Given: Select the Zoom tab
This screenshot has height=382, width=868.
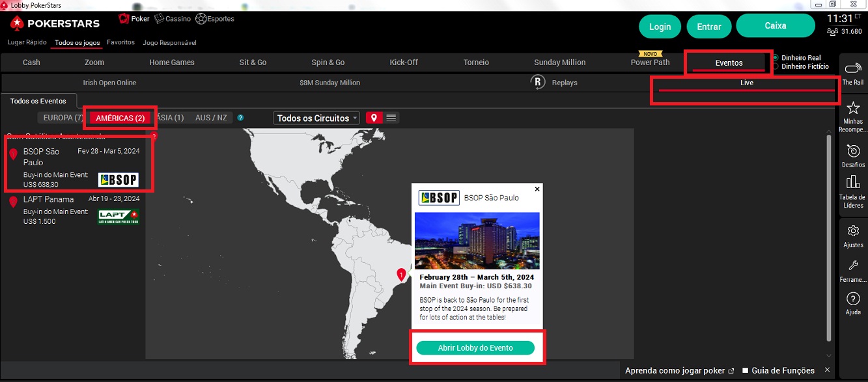Looking at the screenshot, I should click(94, 62).
